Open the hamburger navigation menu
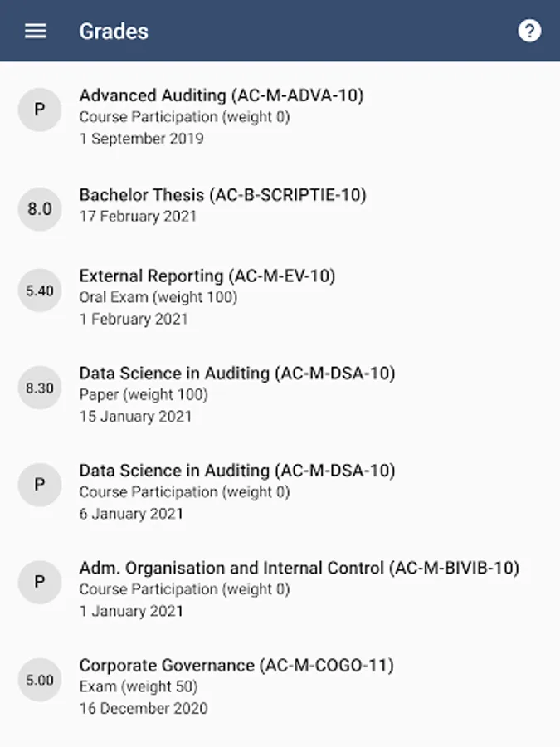This screenshot has height=747, width=560. point(36,32)
